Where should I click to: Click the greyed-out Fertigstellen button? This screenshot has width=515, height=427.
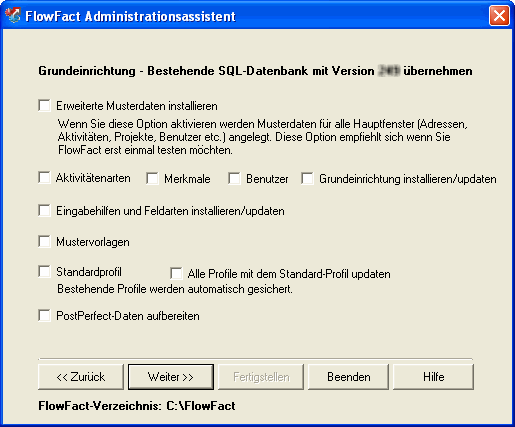pos(261,377)
